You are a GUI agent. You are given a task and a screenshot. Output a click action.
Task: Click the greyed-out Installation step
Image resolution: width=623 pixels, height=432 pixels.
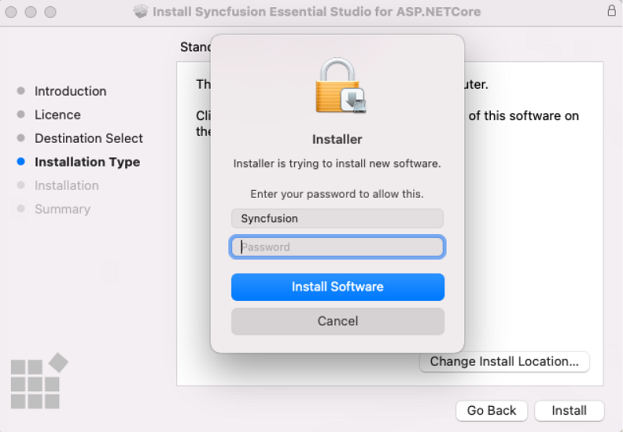[x=66, y=185]
